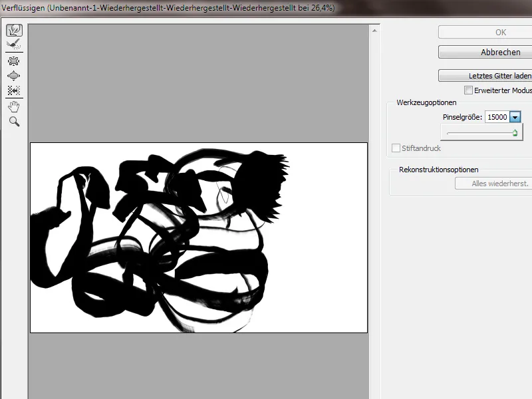Image resolution: width=532 pixels, height=399 pixels.
Task: Enable the Erweiterter Modus checkbox
Action: 468,90
